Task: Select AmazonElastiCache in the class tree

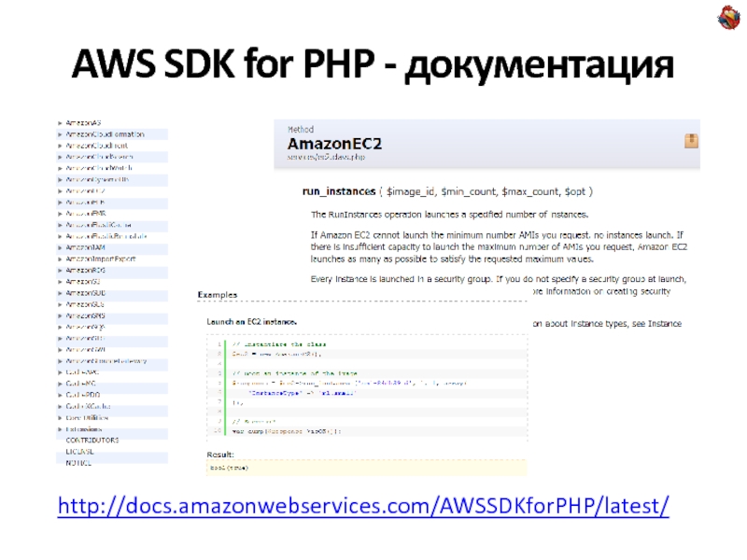Action: (99, 225)
